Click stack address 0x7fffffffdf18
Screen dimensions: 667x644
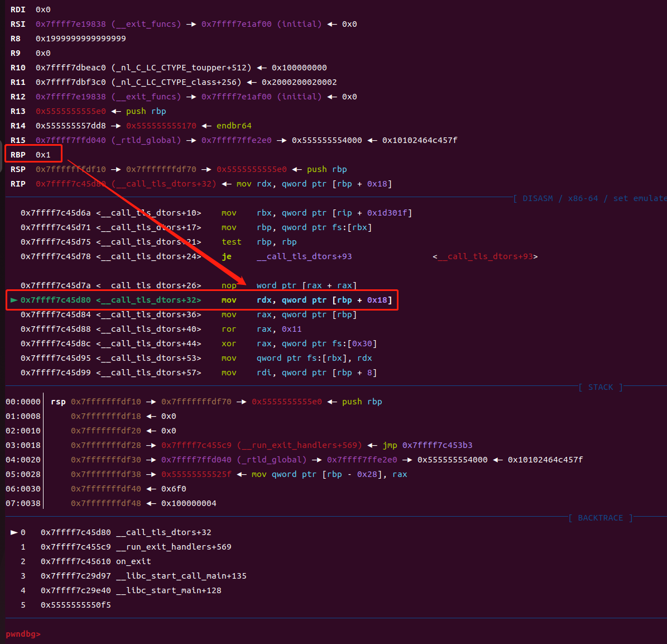point(106,416)
